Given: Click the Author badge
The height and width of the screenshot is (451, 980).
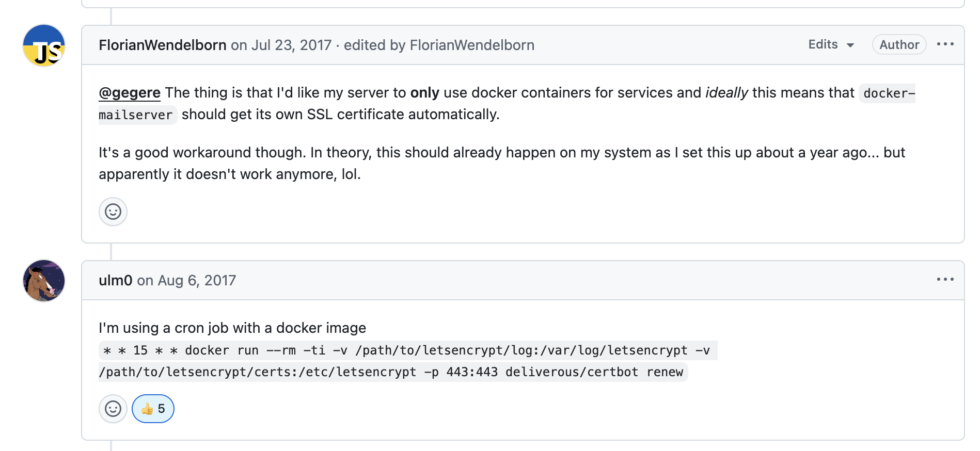Looking at the screenshot, I should tap(899, 44).
